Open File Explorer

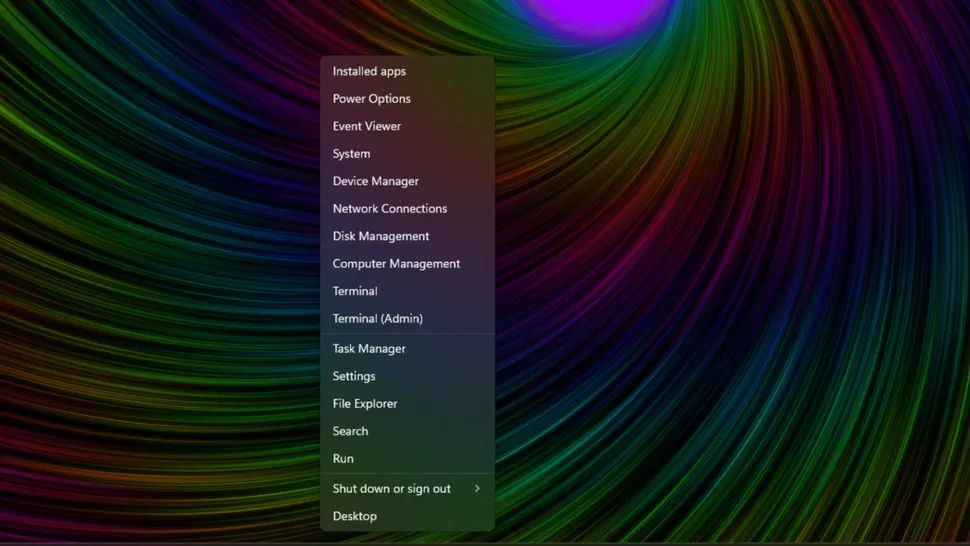tap(365, 404)
